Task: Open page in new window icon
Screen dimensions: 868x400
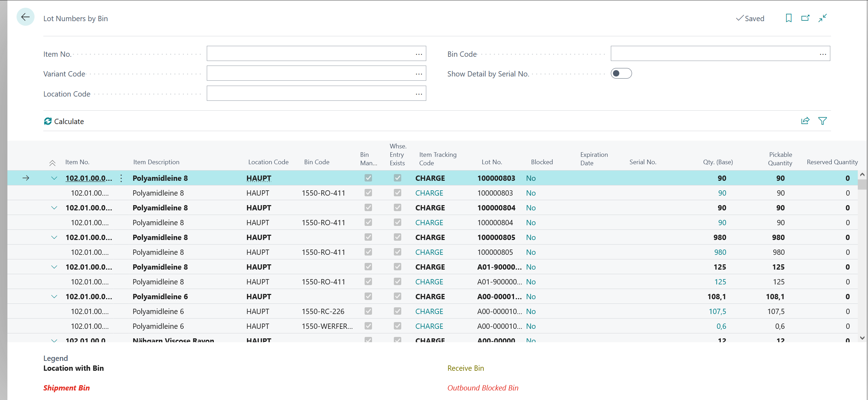Action: click(805, 18)
